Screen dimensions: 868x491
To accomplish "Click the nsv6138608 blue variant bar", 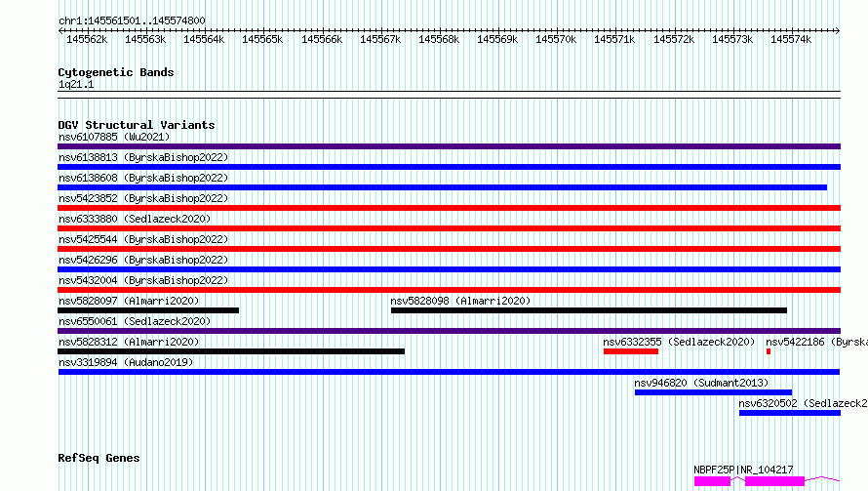I will coord(443,187).
